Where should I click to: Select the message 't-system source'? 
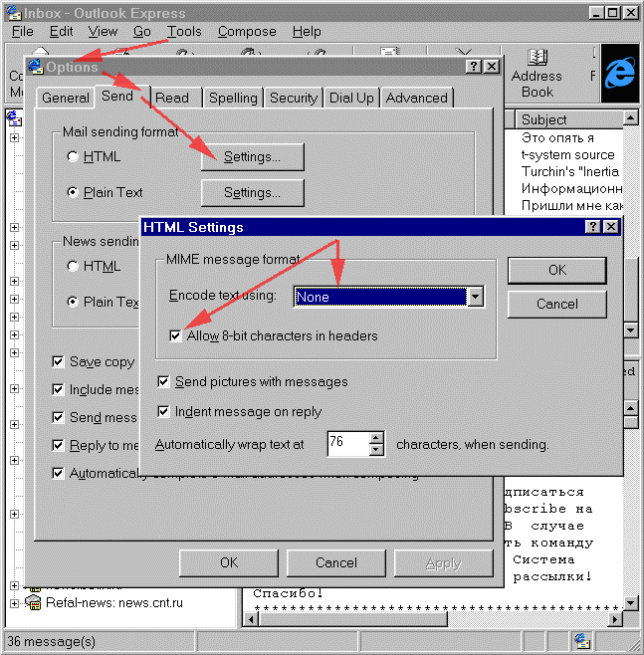568,155
